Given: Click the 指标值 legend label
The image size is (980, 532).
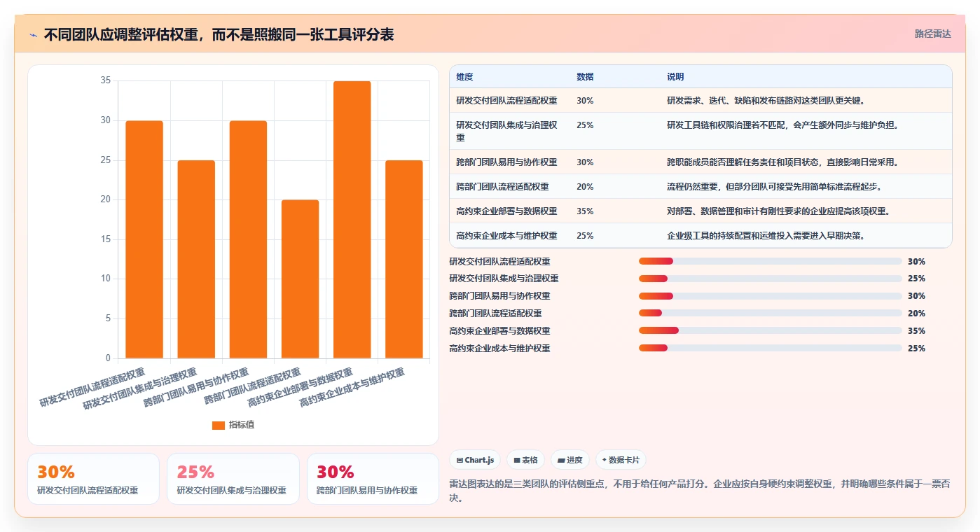Looking at the screenshot, I should (242, 425).
